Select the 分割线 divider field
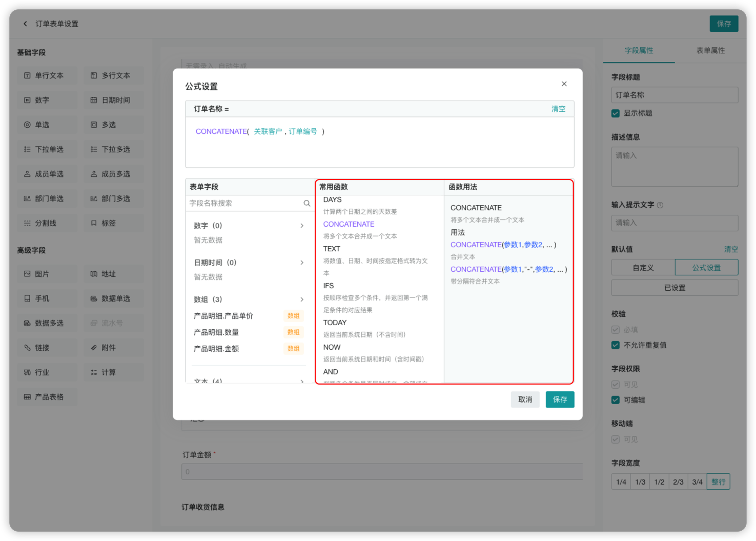This screenshot has width=756, height=541. point(47,223)
